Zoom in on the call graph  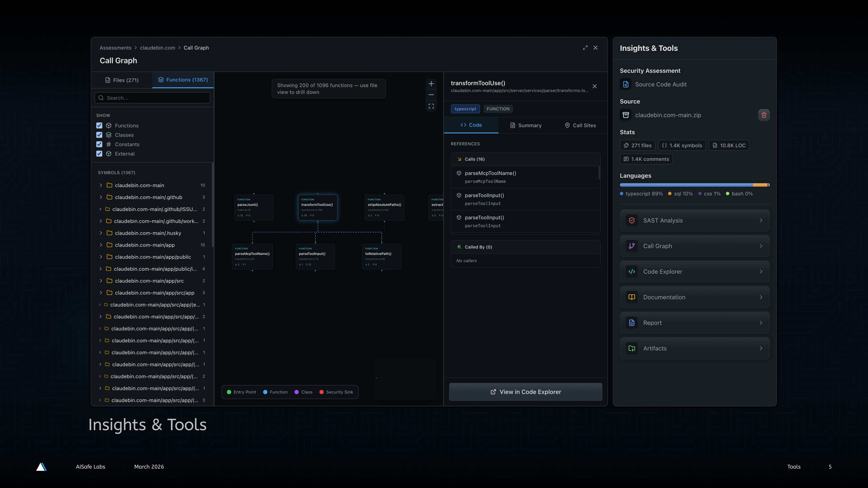[x=431, y=84]
